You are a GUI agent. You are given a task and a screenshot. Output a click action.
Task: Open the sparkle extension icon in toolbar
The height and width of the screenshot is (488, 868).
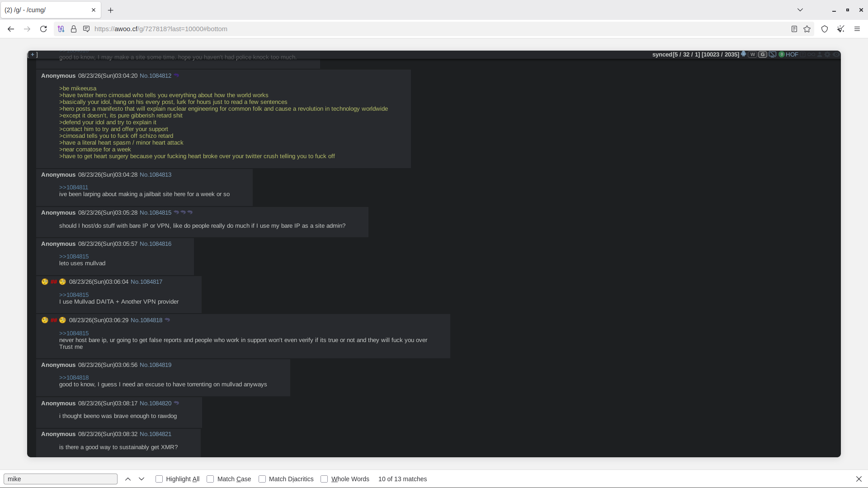click(841, 29)
